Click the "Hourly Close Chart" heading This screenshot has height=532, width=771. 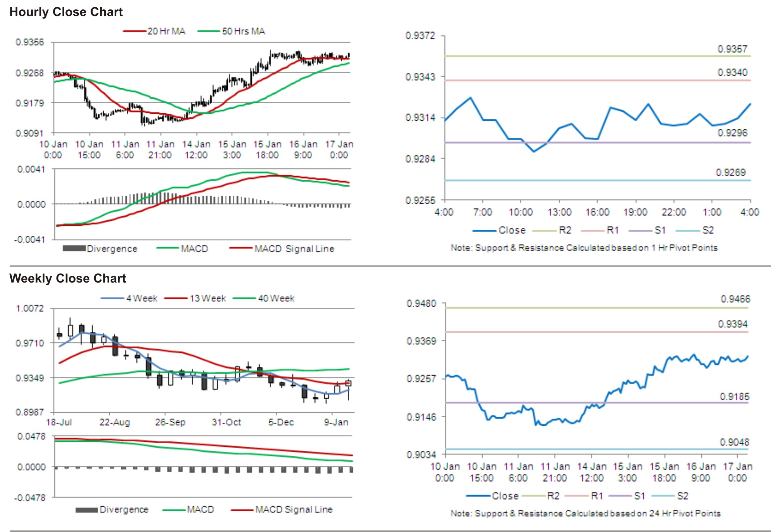66,12
